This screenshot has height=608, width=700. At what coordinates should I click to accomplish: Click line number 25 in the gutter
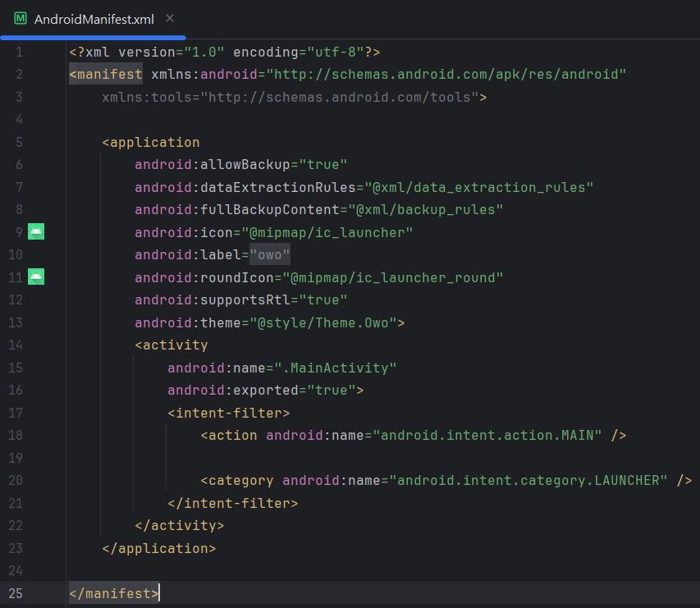tap(16, 593)
